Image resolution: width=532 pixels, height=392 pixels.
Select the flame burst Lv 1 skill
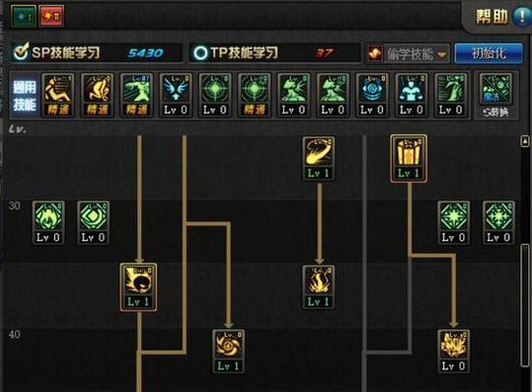tap(318, 287)
